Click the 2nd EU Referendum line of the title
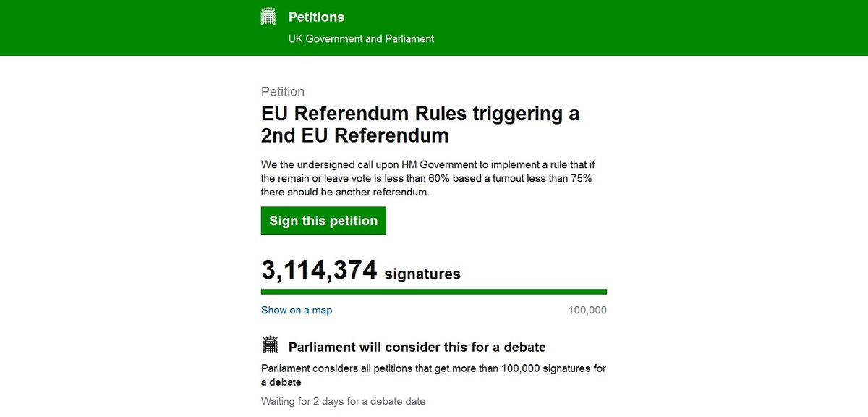The width and height of the screenshot is (868, 417). click(x=354, y=135)
